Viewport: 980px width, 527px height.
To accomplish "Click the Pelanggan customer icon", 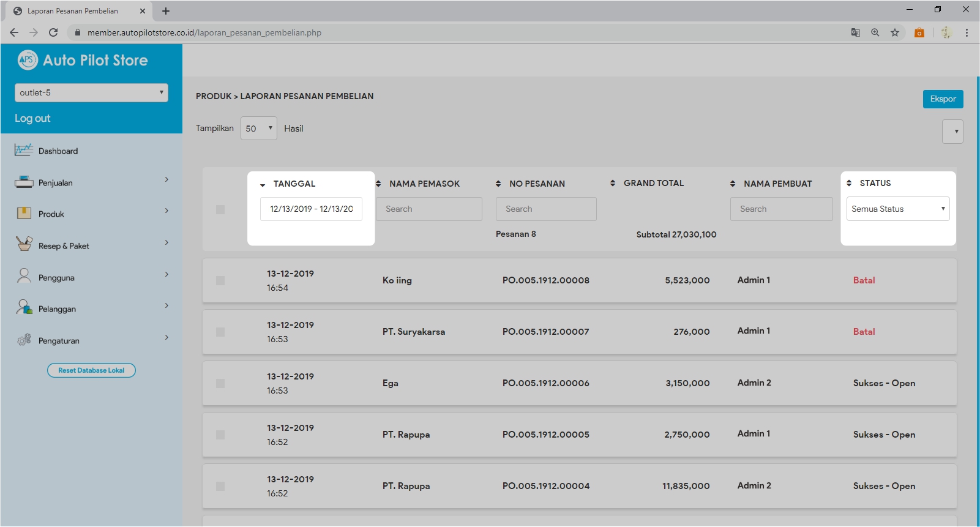I will tap(24, 307).
